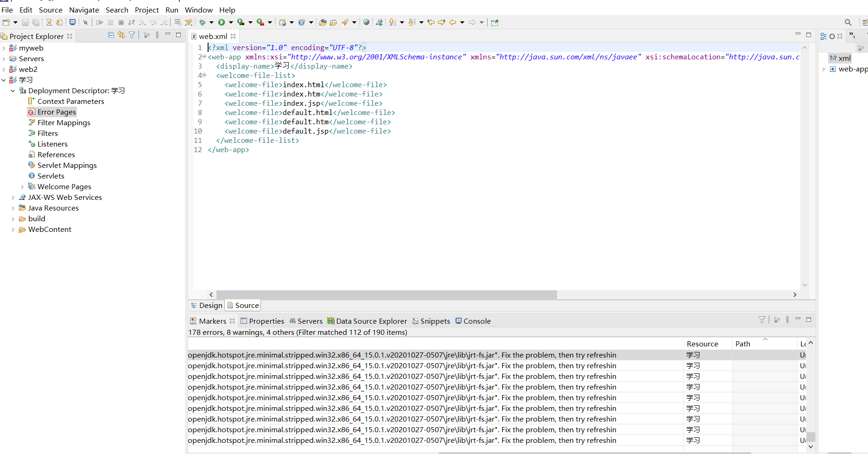Open the Source menu
868x454 pixels.
51,10
